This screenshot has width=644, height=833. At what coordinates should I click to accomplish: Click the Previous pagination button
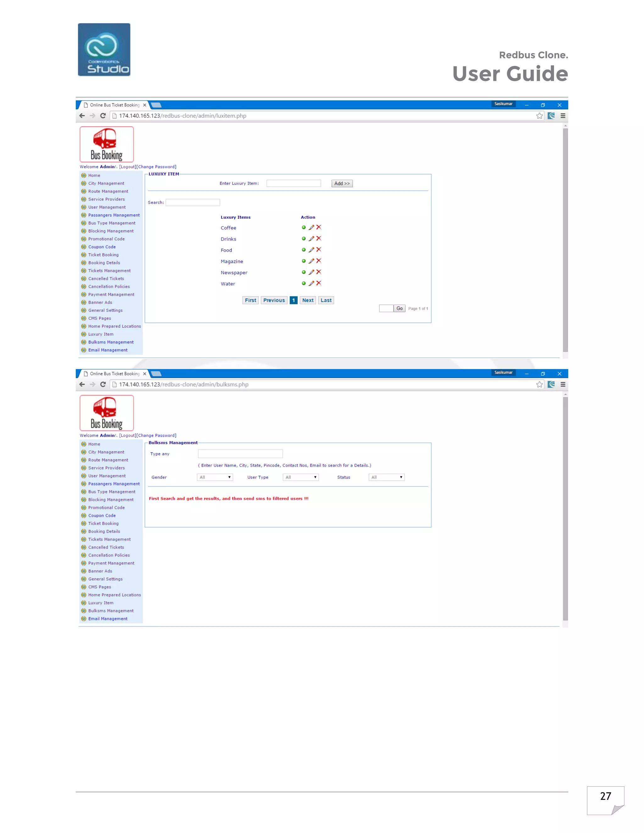[x=274, y=300]
